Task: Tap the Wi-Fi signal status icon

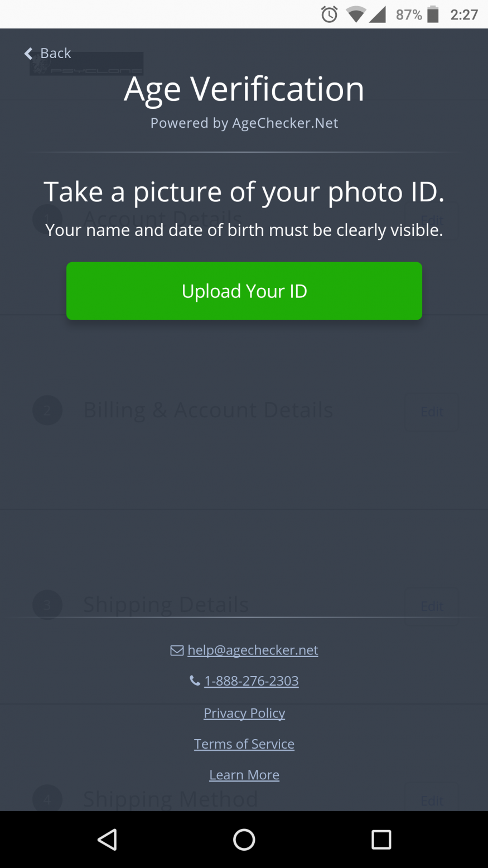Action: coord(355,15)
